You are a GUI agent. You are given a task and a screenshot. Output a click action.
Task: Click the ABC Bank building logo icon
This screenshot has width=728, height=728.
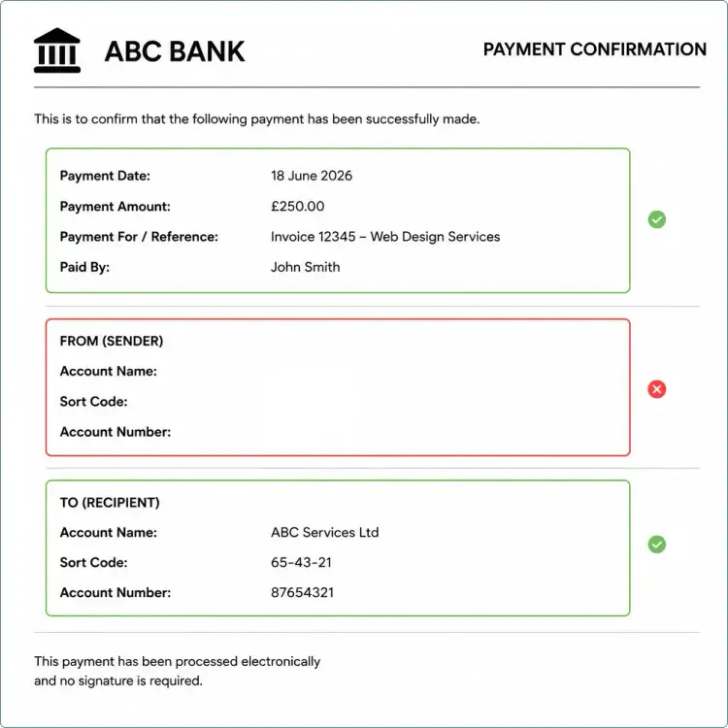point(57,50)
